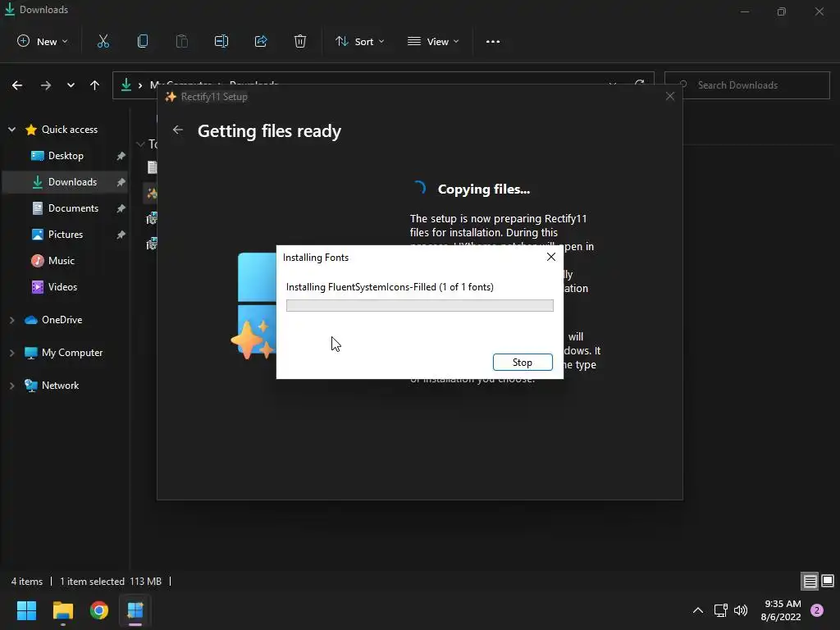Open Videos in the sidebar
840x630 pixels.
pos(62,286)
